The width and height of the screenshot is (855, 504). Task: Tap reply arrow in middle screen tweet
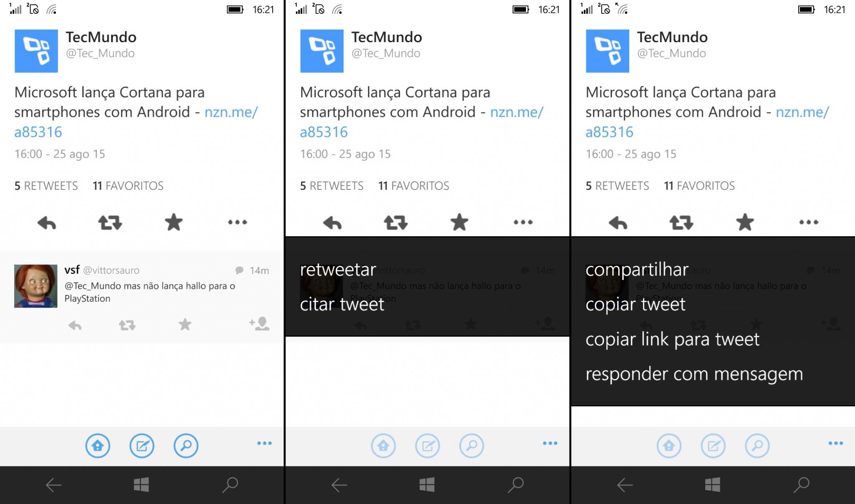[x=332, y=223]
